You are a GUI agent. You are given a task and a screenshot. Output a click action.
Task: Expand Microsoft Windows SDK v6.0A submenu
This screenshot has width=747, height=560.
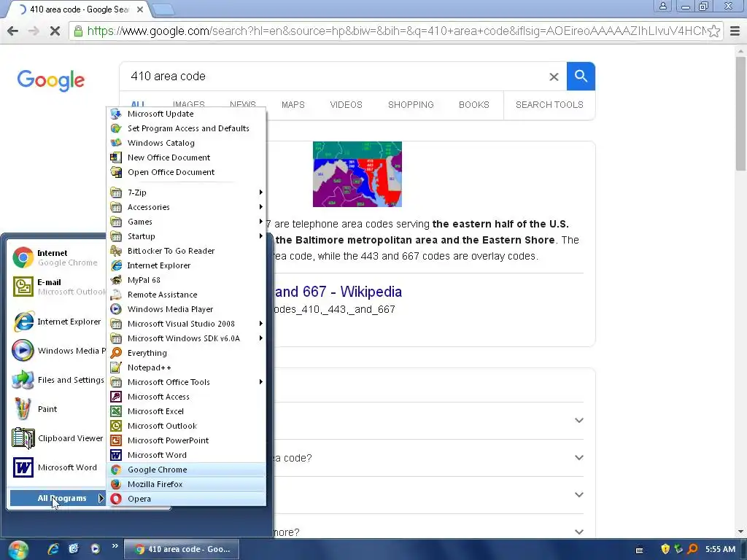(x=186, y=338)
